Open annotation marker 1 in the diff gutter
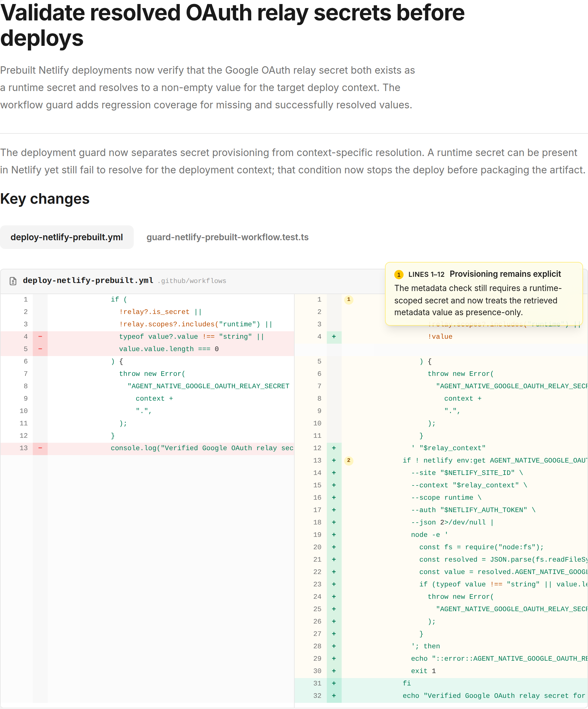588x709 pixels. [x=349, y=299]
